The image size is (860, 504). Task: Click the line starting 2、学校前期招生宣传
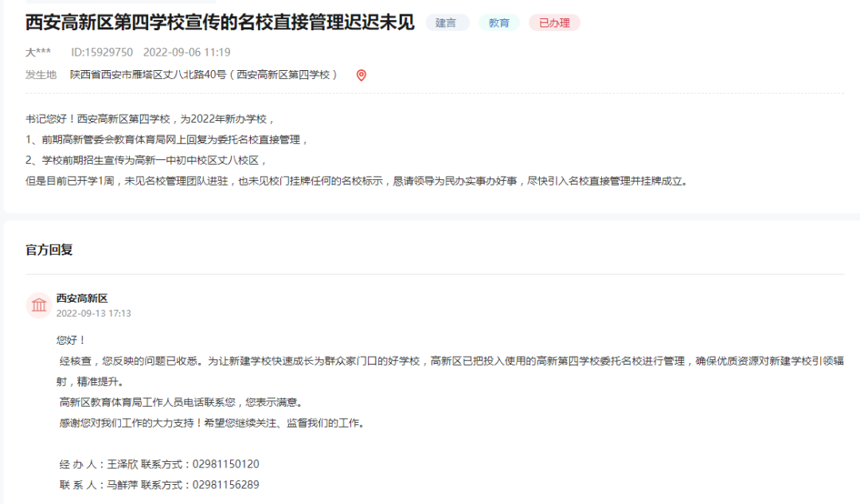point(146,161)
